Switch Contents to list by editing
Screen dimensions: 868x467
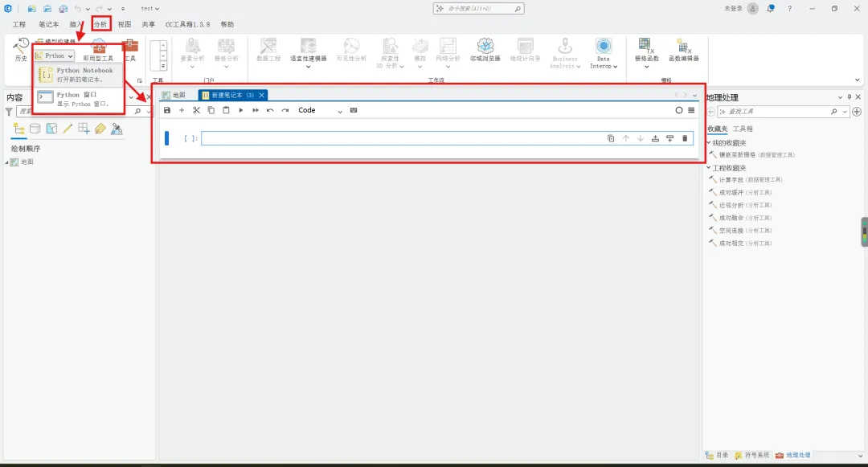pyautogui.click(x=68, y=129)
